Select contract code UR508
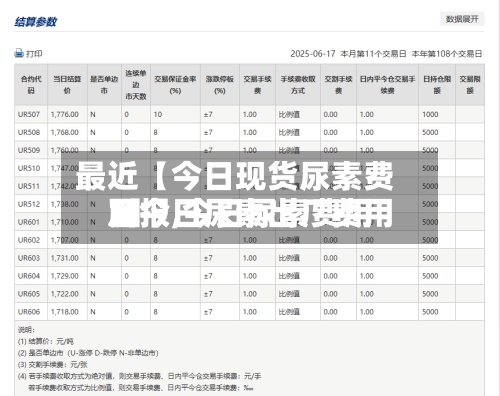Viewport: 500px width, 396px height. coord(29,132)
